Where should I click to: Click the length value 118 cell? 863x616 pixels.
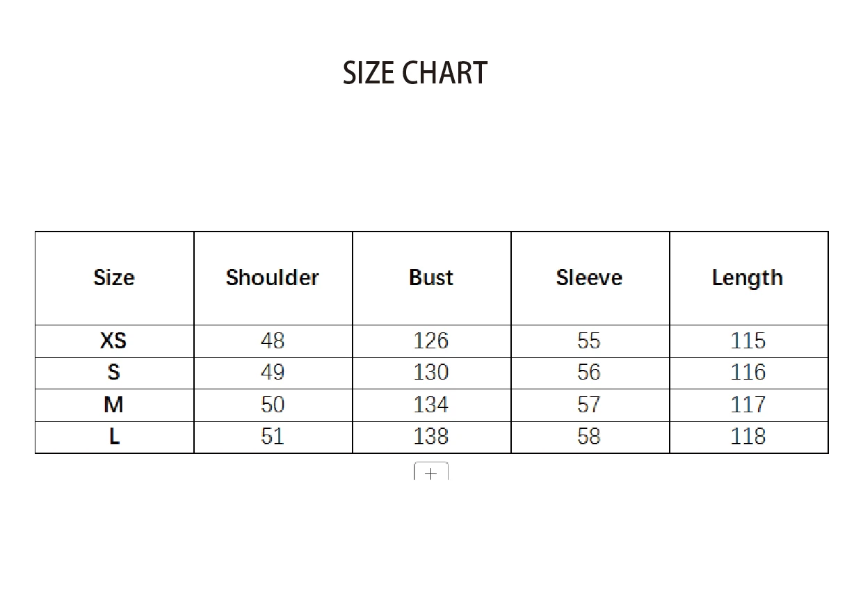pos(748,437)
